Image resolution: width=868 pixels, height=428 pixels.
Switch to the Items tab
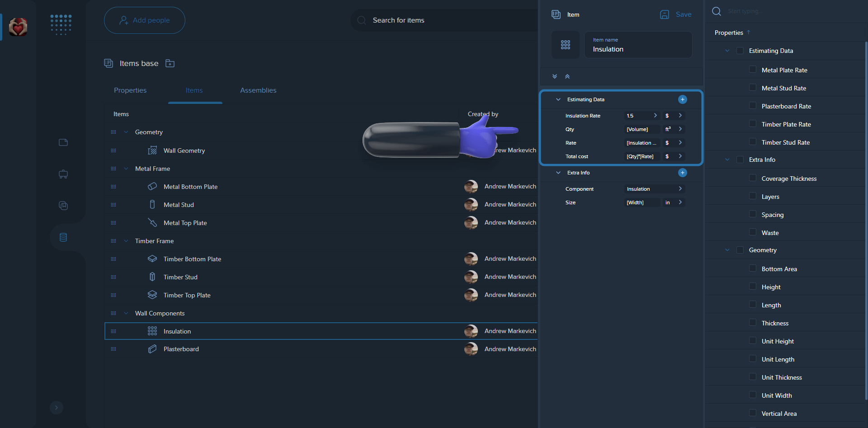click(194, 90)
